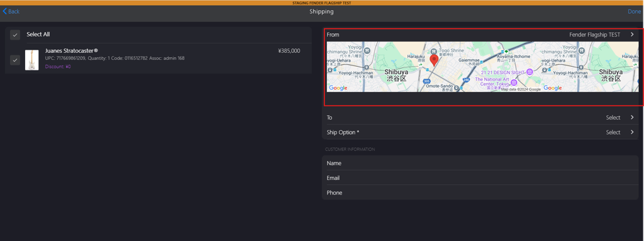644x241 pixels.
Task: Open the Fender Flagship TEST store selection
Action: 594,35
